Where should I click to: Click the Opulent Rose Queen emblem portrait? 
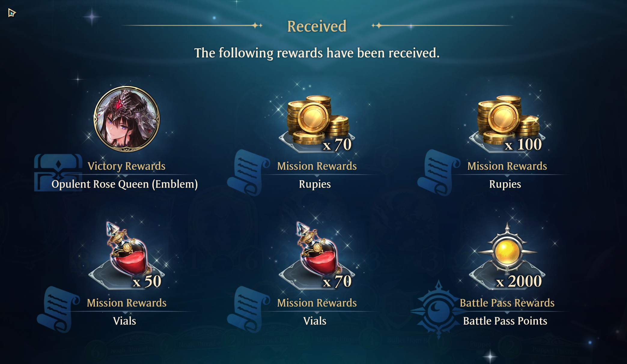click(x=127, y=119)
